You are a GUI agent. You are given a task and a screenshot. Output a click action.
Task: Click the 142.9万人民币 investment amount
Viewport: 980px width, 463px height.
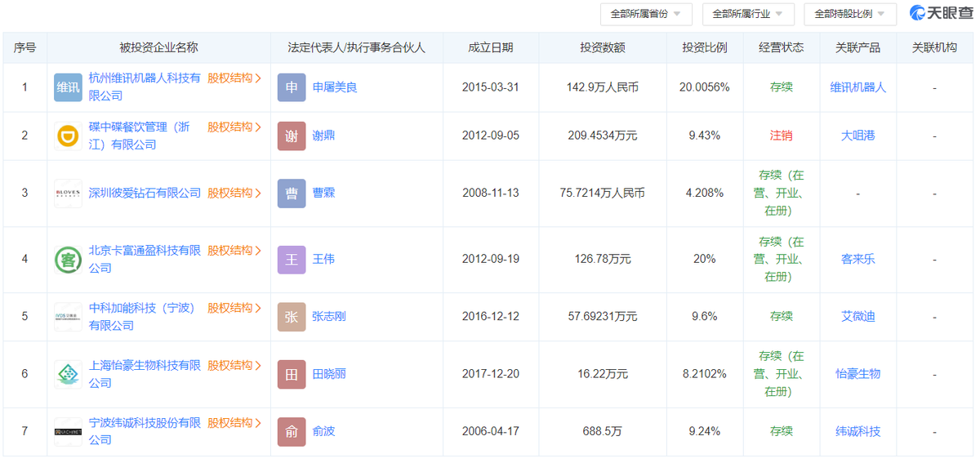click(x=603, y=87)
